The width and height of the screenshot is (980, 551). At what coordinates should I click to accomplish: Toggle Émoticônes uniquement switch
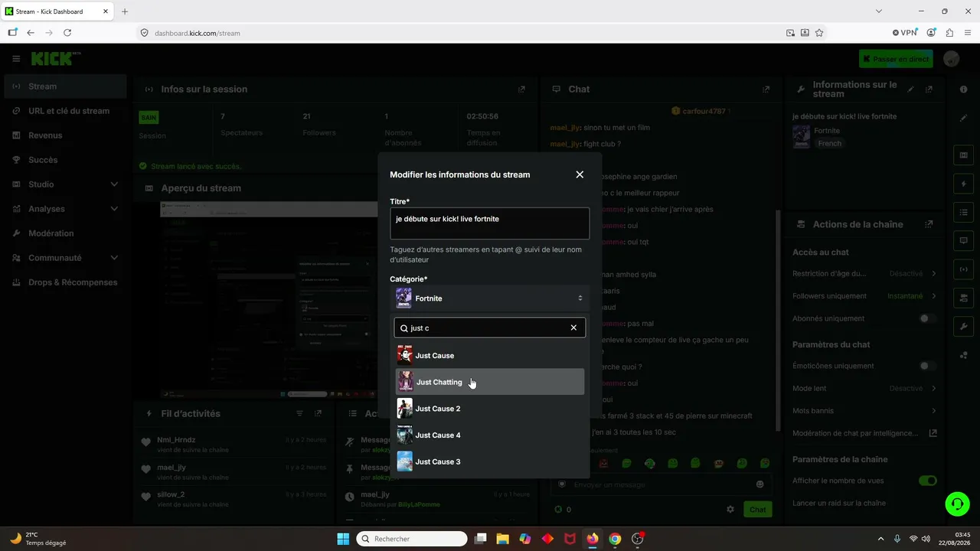tap(928, 366)
